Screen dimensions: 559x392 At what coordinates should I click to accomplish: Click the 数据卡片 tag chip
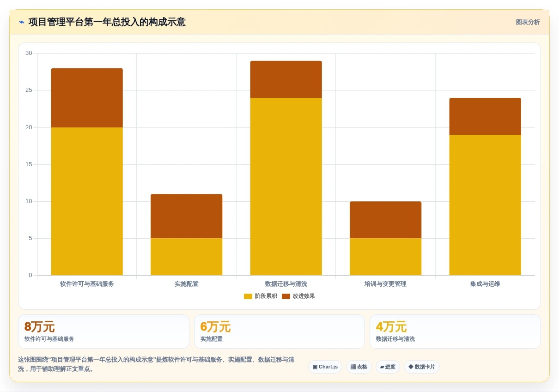[422, 367]
